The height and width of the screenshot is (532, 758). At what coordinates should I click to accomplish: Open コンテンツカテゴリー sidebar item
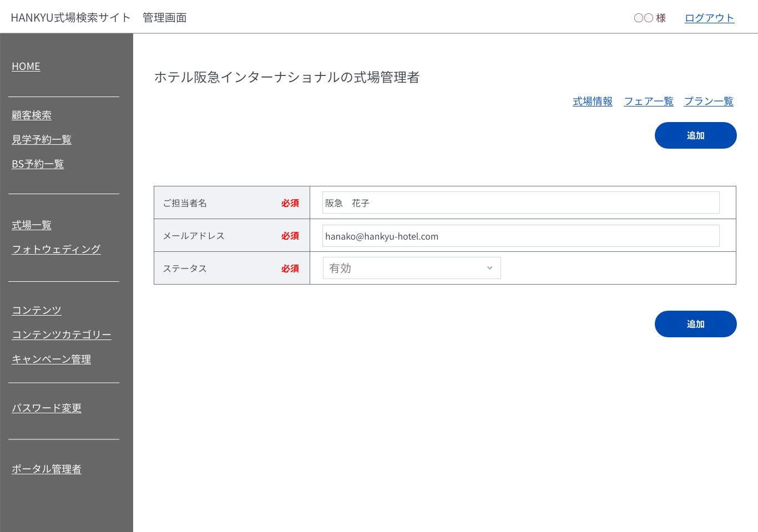62,335
